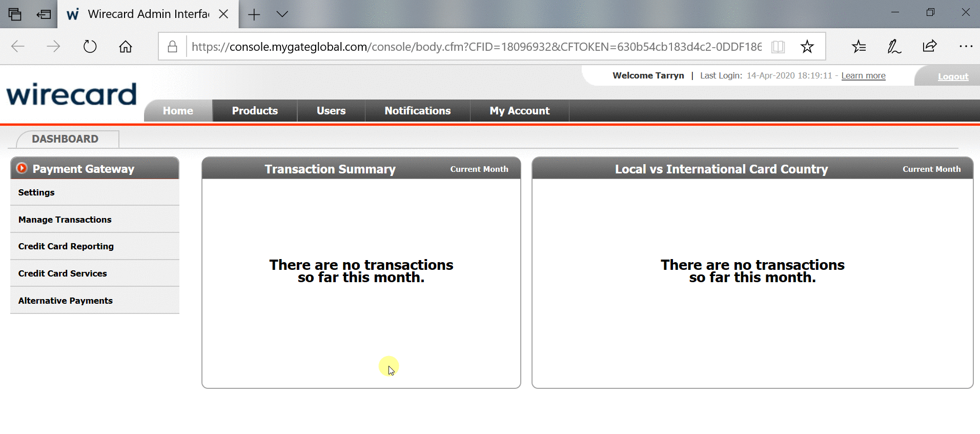Screen dimensions: 980x434
Task: Click the Logout link
Action: [x=952, y=76]
